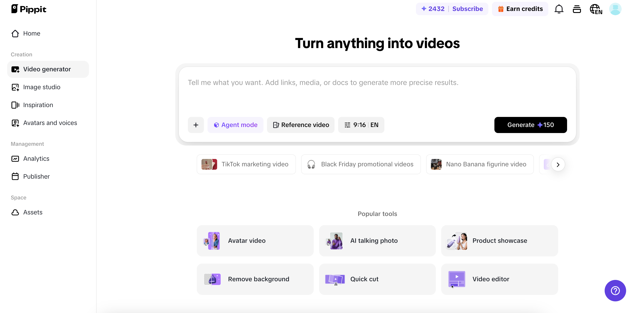Viewport: 644px width, 313px height.
Task: Open the Video generator tool
Action: coord(47,69)
